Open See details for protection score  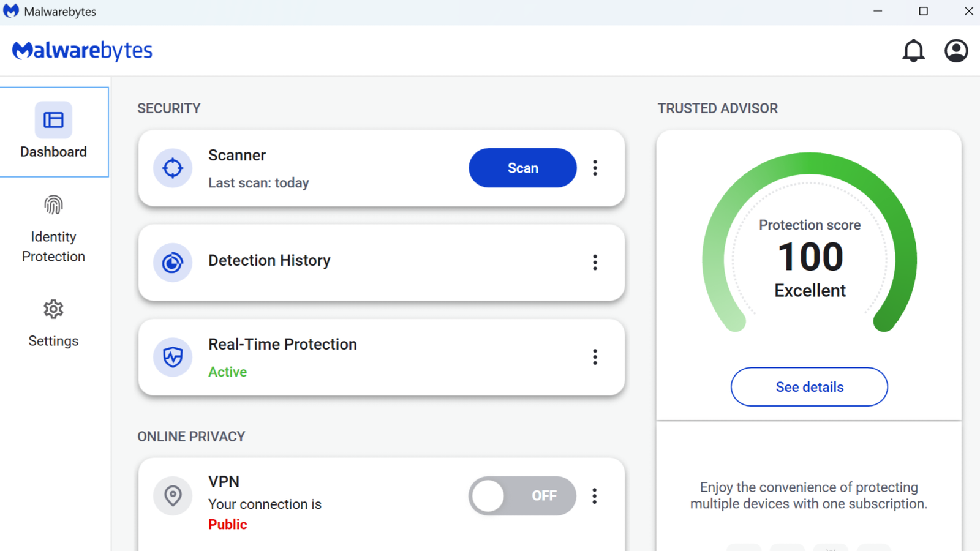pos(809,387)
